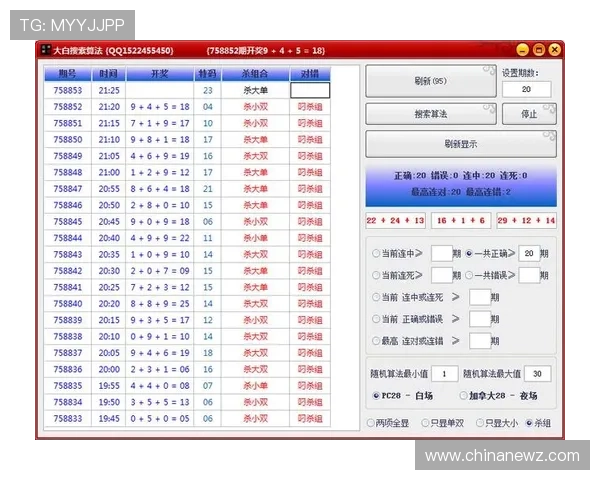Select the 当前 连中或连死 radio button
Image resolution: width=600 pixels, height=480 pixels.
pos(376,297)
